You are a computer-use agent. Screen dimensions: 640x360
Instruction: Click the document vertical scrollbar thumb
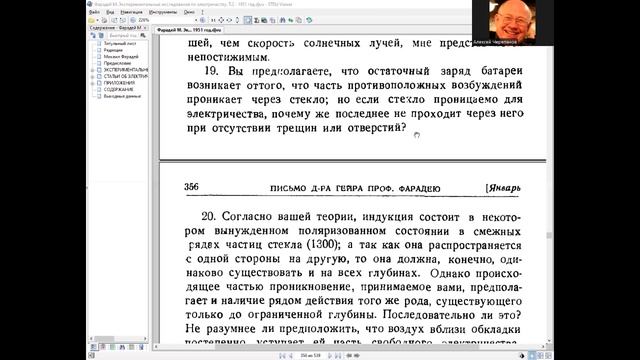click(x=549, y=236)
